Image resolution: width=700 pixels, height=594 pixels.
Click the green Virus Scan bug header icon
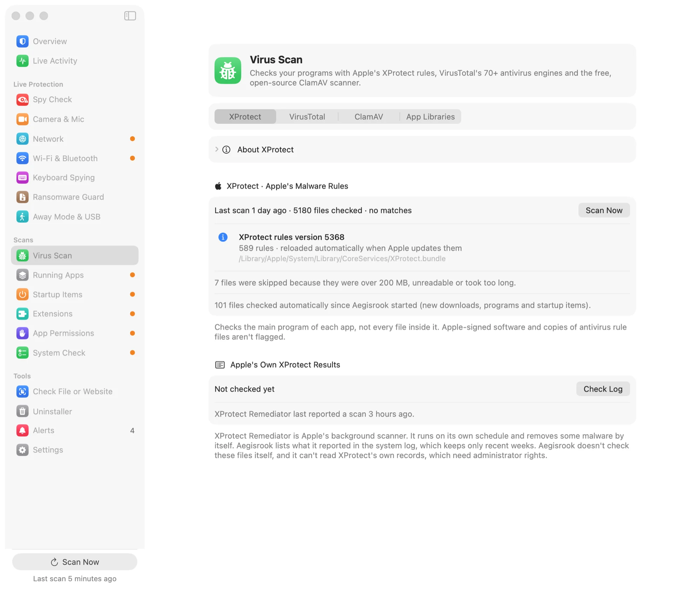tap(228, 71)
